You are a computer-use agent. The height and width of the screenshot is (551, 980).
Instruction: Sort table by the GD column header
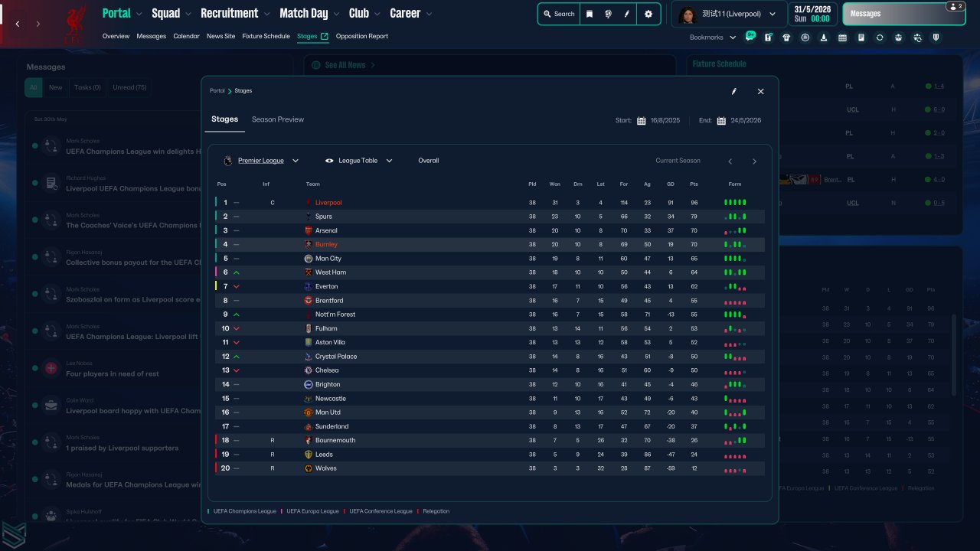[x=671, y=184]
